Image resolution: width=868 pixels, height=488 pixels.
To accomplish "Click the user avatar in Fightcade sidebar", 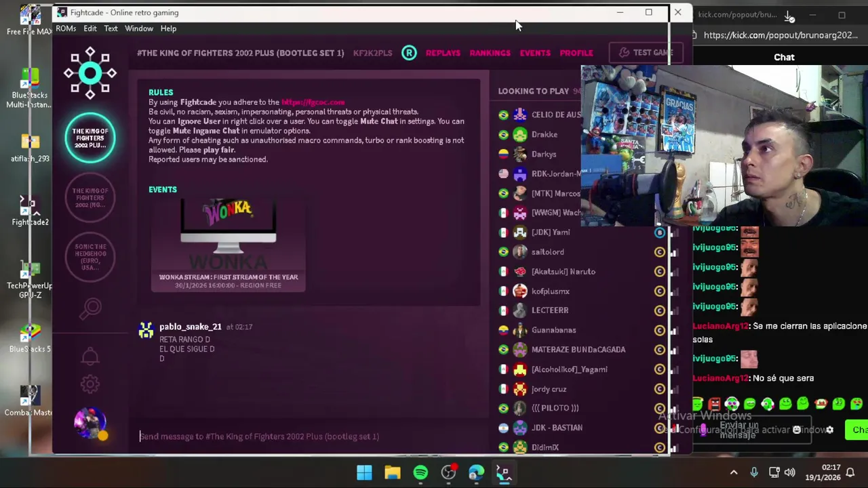I will [x=90, y=424].
